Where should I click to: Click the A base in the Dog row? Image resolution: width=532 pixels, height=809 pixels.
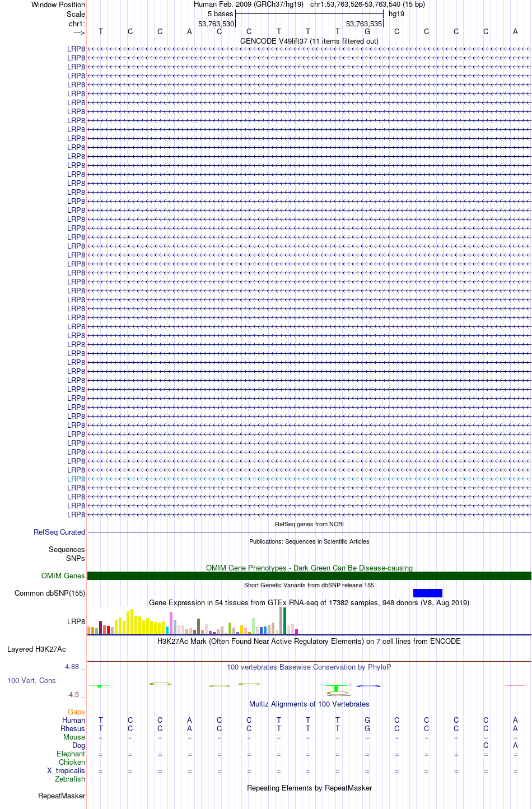(x=515, y=745)
